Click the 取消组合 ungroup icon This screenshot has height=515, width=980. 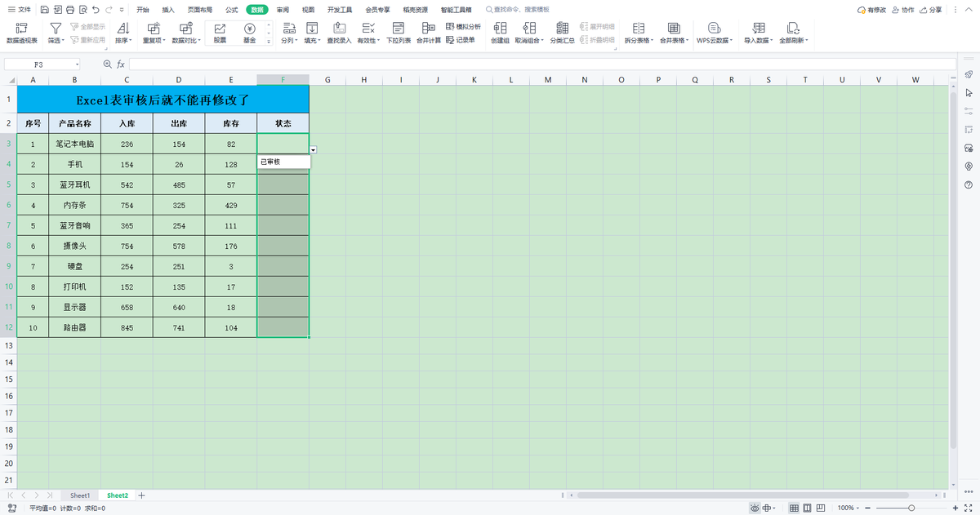528,29
